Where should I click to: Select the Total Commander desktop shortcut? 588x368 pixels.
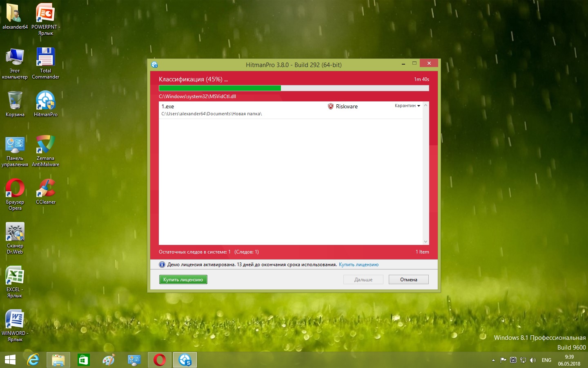[46, 63]
